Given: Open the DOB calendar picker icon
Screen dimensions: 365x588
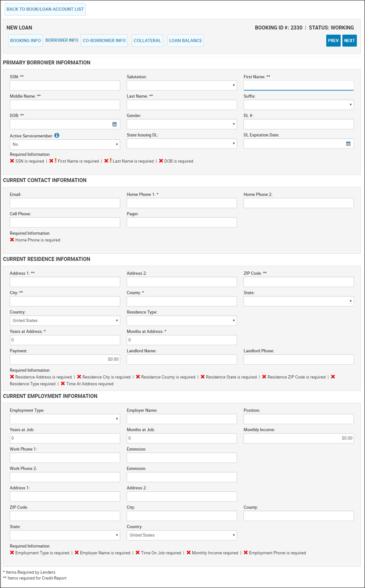Looking at the screenshot, I should [x=114, y=124].
